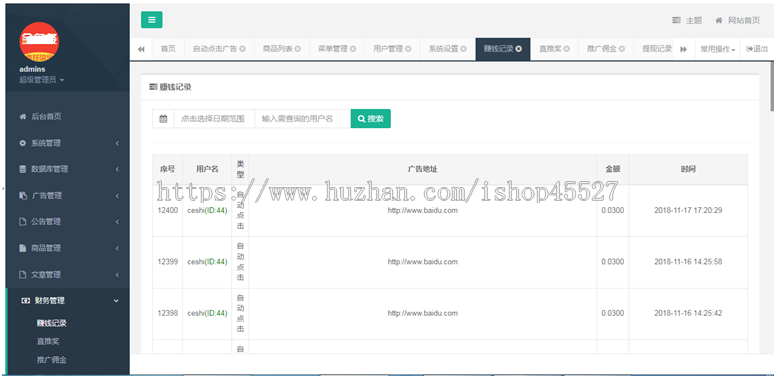Click the theme icon beside 主题
Screen dimensions: 776x378
pyautogui.click(x=676, y=20)
